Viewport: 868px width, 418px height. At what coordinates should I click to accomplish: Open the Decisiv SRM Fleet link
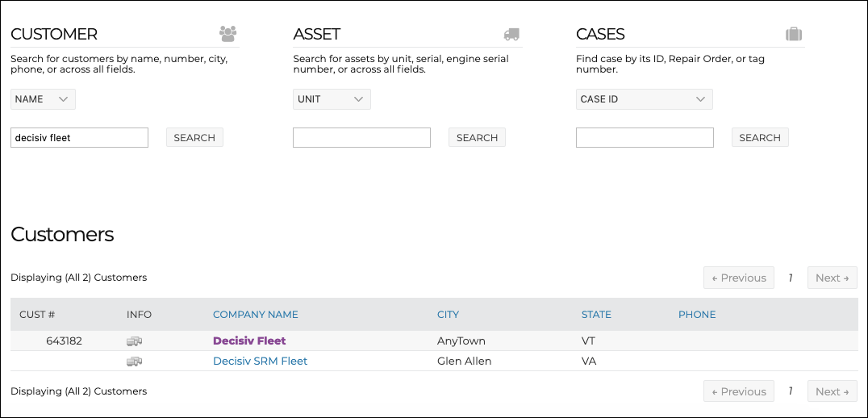(261, 362)
